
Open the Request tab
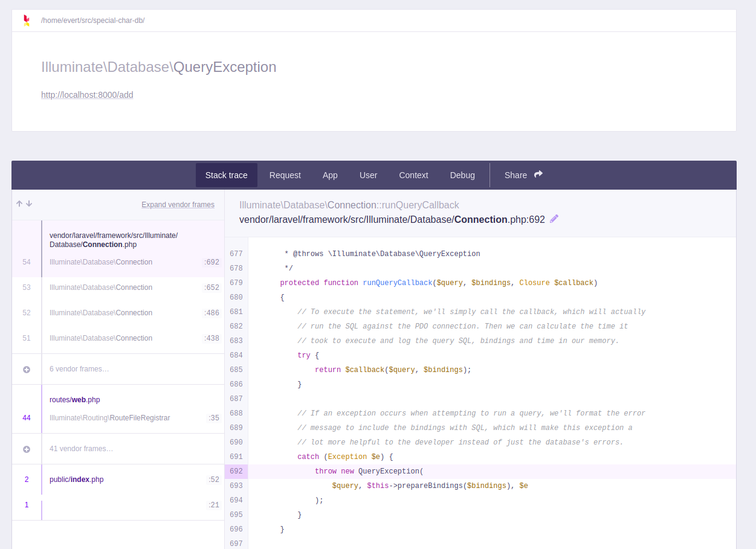pos(285,175)
